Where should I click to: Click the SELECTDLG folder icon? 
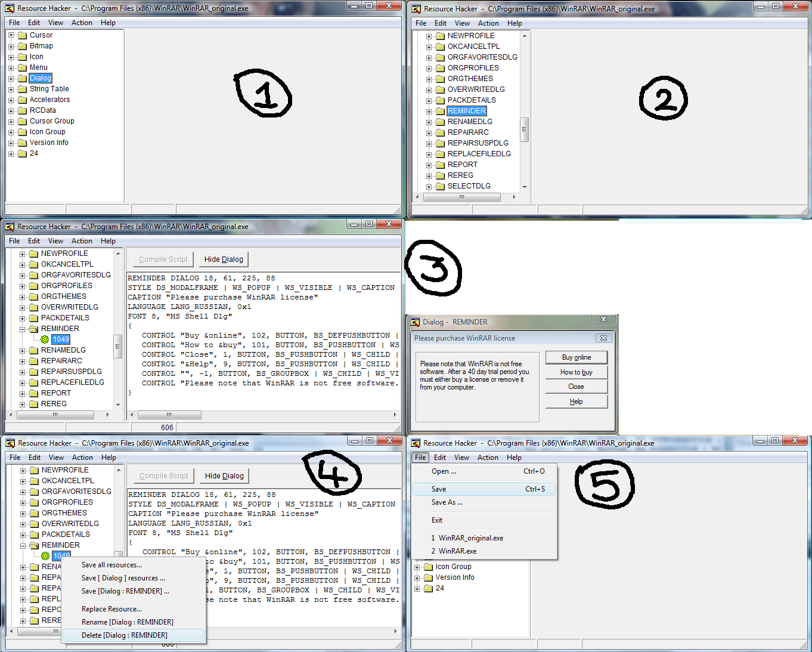(440, 186)
